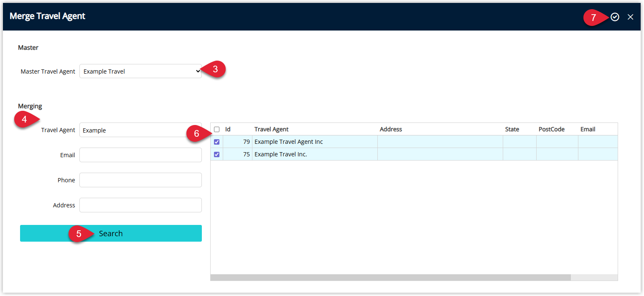Click the PostCode column header
The width and height of the screenshot is (644, 296).
557,129
